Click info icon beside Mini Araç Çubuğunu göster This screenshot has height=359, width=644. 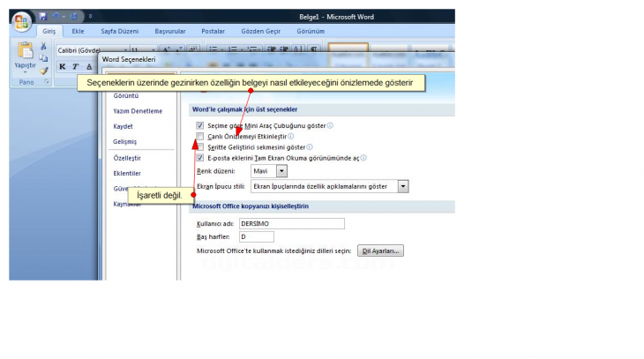[x=330, y=125]
